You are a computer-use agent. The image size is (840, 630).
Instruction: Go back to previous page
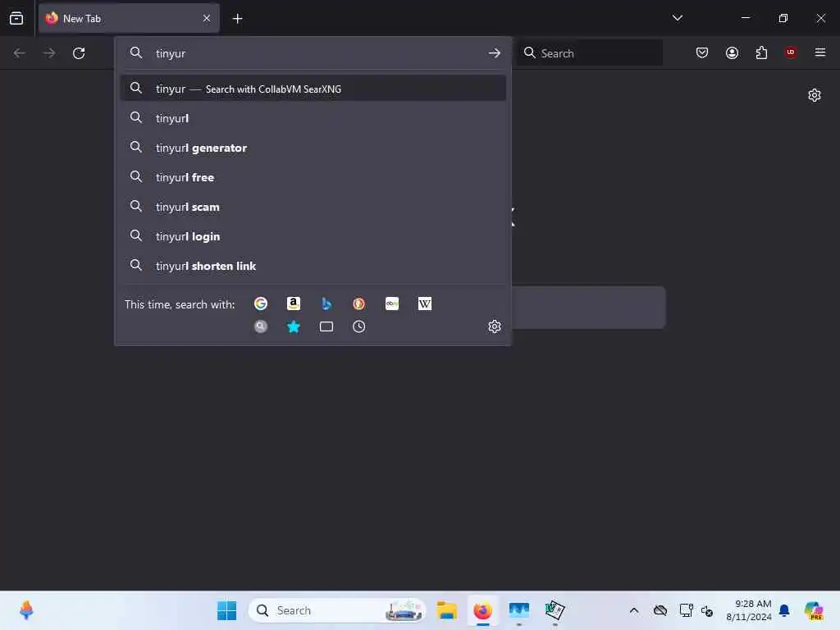click(x=20, y=53)
